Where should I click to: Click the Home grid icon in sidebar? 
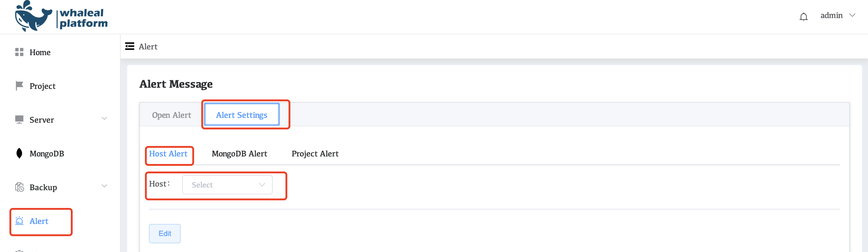tap(19, 52)
